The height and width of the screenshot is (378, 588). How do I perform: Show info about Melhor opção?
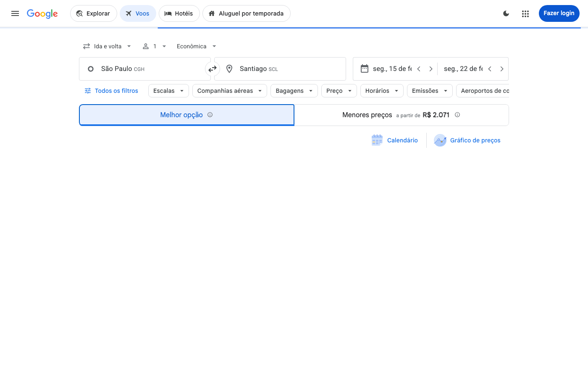pyautogui.click(x=210, y=115)
